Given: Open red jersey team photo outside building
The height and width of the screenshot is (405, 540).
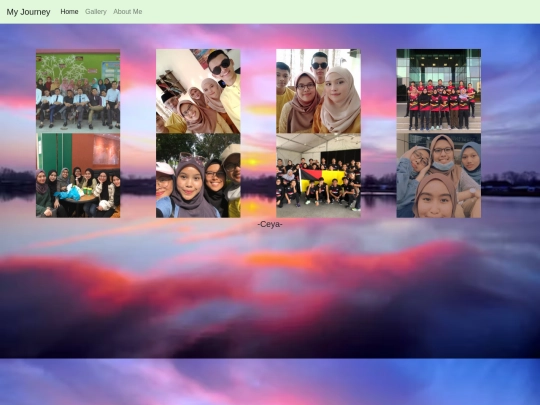Looking at the screenshot, I should 439,91.
